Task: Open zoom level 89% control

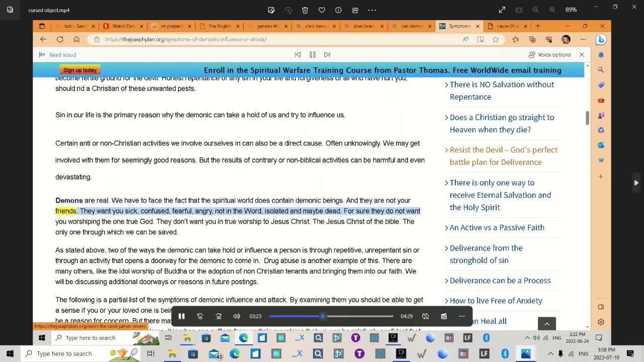Action: pos(571,10)
